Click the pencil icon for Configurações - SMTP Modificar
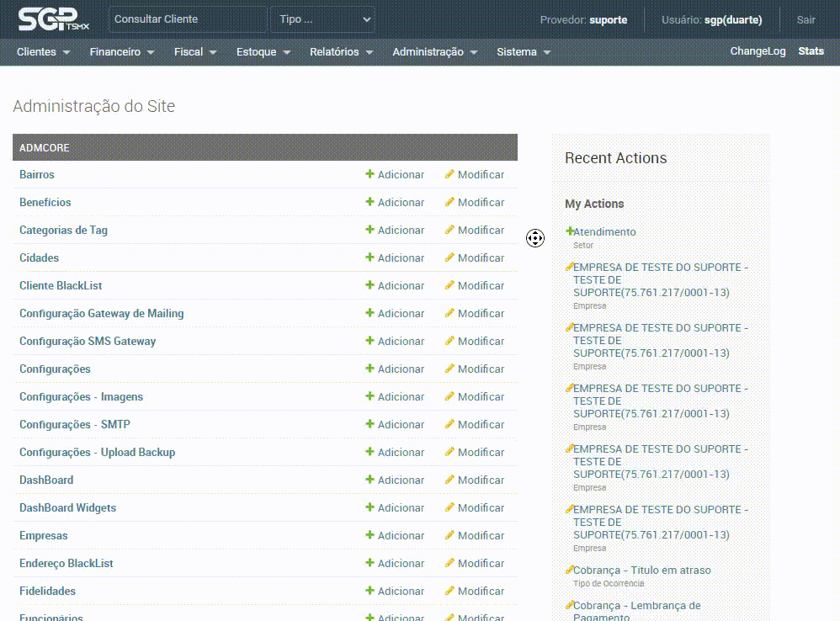This screenshot has height=621, width=840. pyautogui.click(x=449, y=424)
